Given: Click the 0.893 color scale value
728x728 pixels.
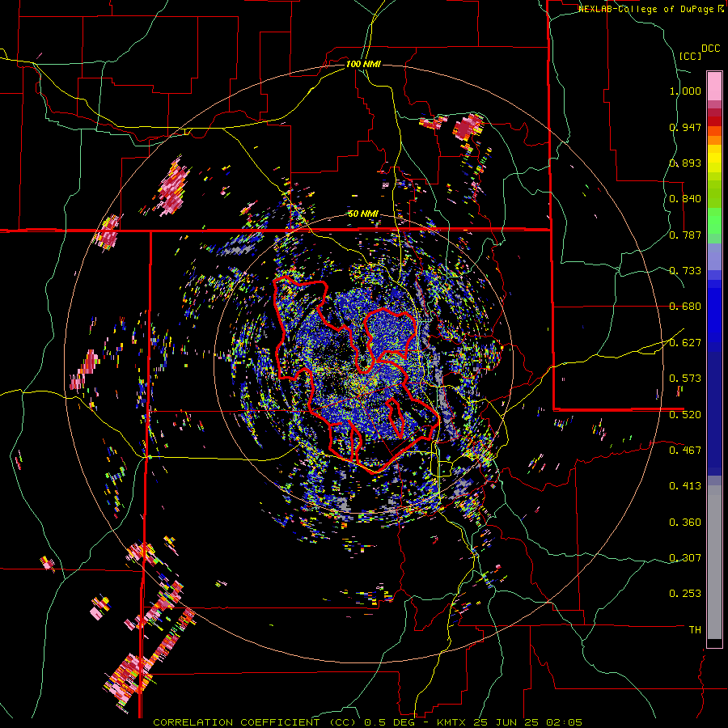Looking at the screenshot, I should [685, 163].
